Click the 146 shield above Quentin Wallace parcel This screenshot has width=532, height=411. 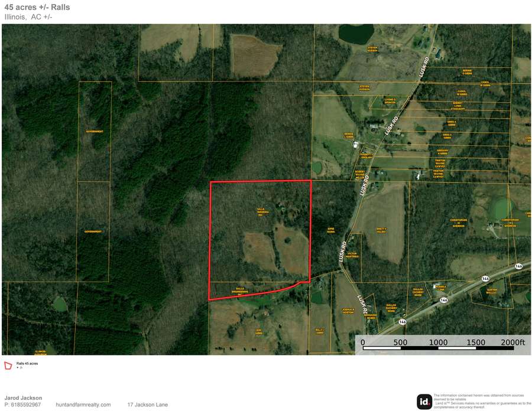tap(485, 279)
